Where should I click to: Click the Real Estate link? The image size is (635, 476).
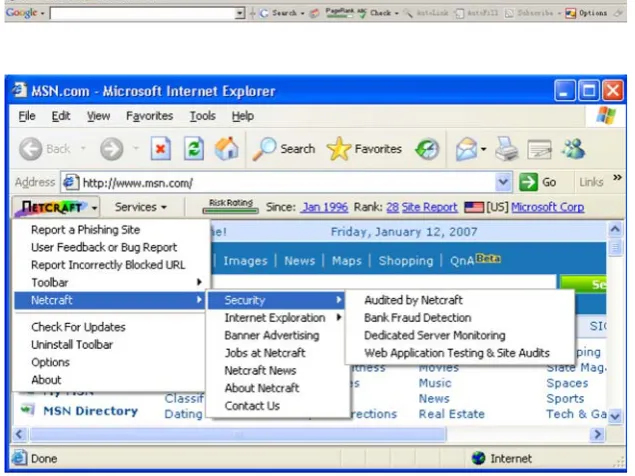coord(452,414)
